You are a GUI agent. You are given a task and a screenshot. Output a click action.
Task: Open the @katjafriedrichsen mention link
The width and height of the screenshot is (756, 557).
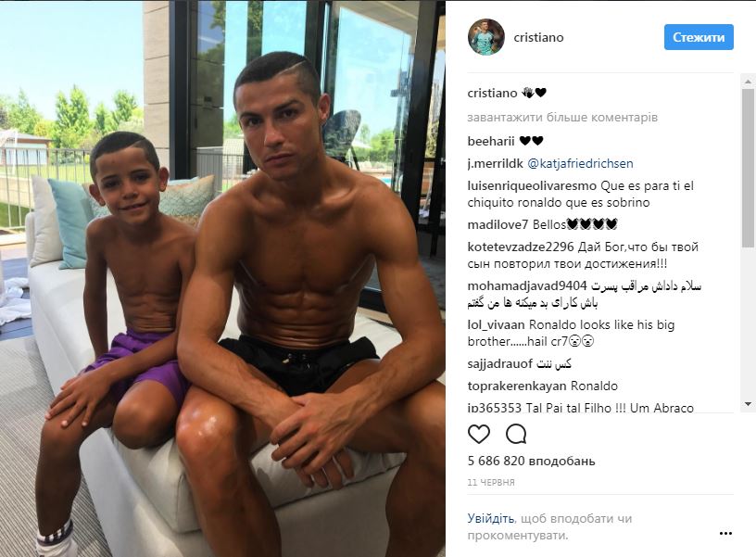tap(581, 163)
